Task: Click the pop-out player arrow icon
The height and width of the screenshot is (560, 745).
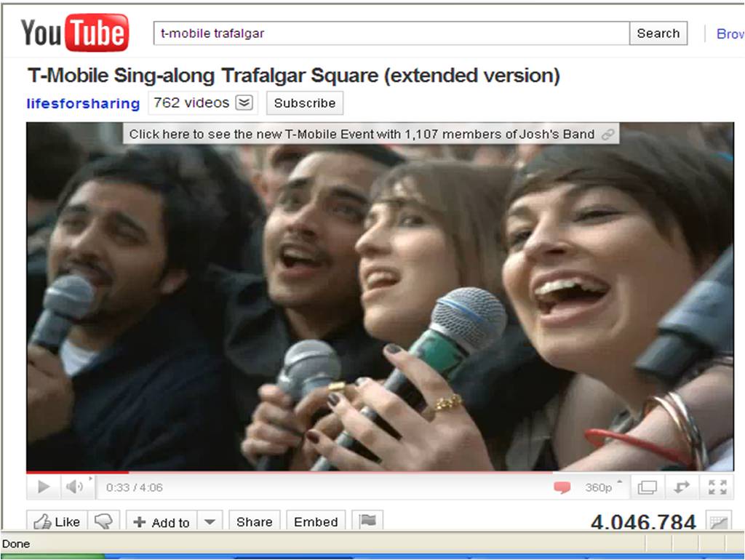Action: click(682, 487)
